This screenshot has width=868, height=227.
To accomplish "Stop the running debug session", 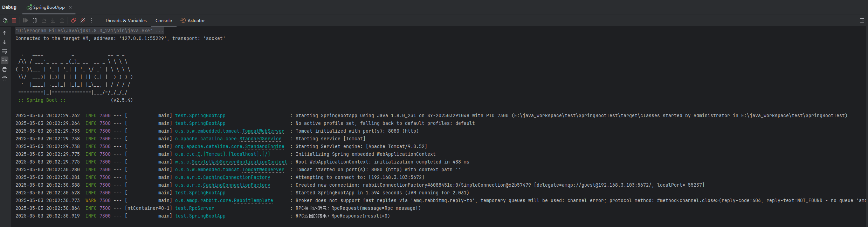I will pos(14,20).
